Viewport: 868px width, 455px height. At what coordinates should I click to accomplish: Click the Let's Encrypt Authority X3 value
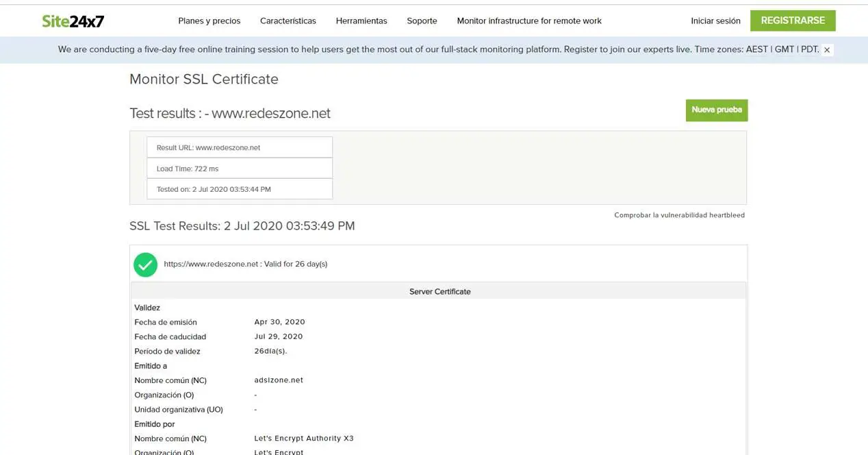click(x=304, y=439)
